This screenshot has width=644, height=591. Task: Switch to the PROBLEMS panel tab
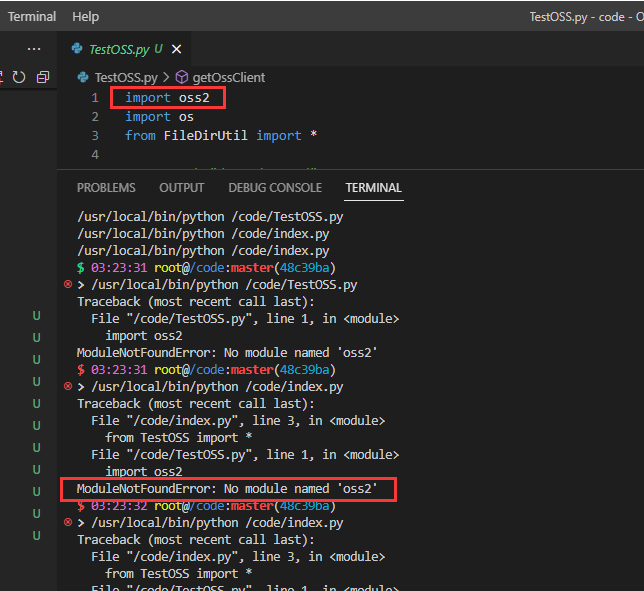(106, 188)
